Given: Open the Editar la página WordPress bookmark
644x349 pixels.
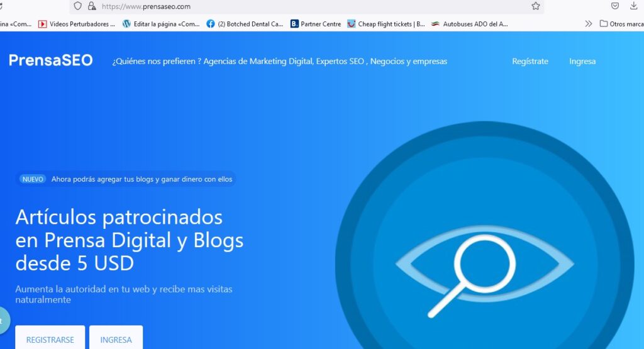Looking at the screenshot, I should pos(161,24).
